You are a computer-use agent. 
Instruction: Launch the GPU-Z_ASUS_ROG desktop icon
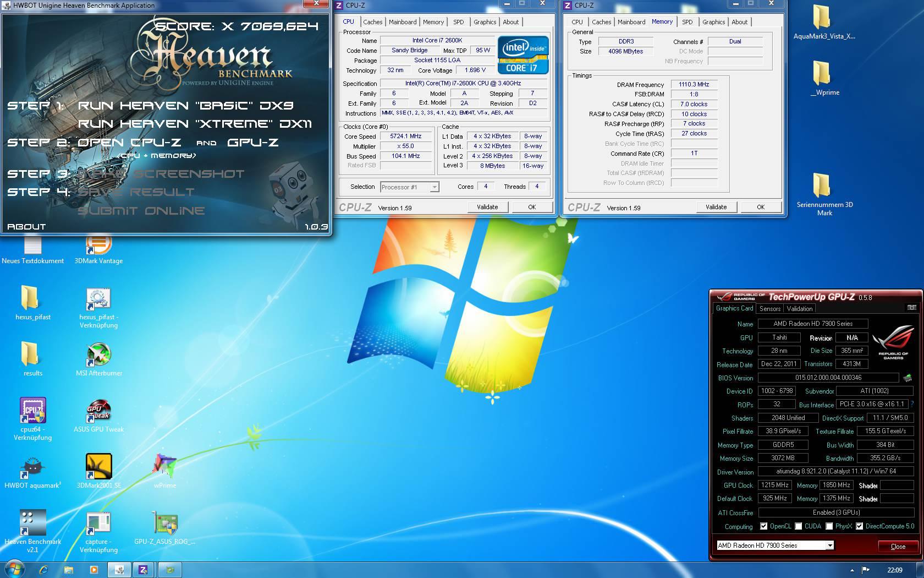[165, 528]
